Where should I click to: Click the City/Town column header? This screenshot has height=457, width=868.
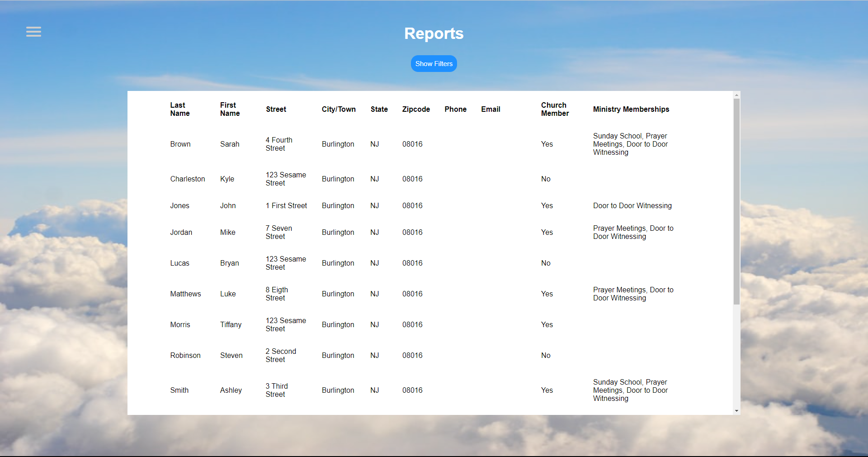[x=339, y=109]
